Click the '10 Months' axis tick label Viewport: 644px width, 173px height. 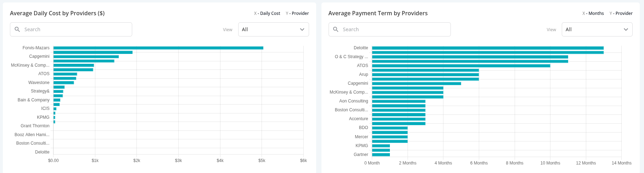(550, 163)
